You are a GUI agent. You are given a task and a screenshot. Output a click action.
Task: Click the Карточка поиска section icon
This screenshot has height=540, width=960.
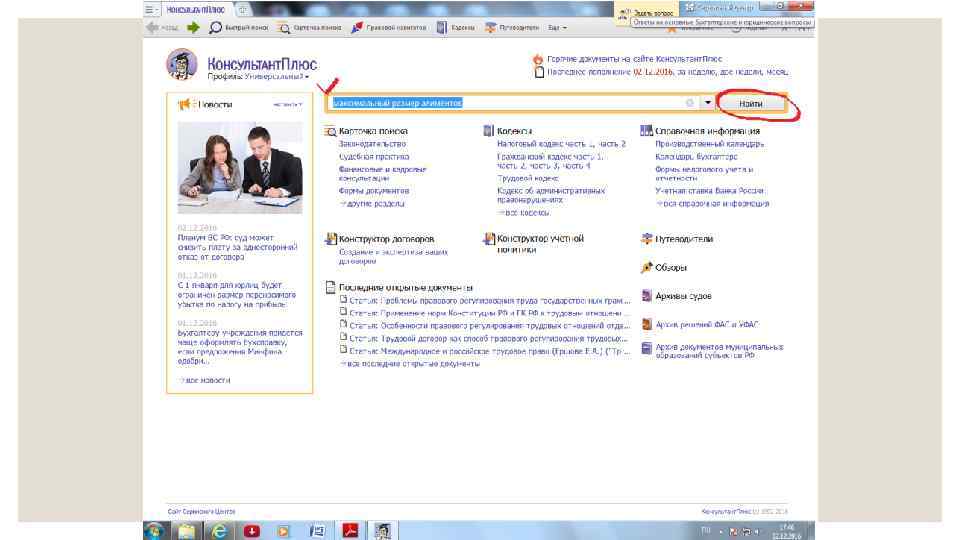(x=331, y=131)
